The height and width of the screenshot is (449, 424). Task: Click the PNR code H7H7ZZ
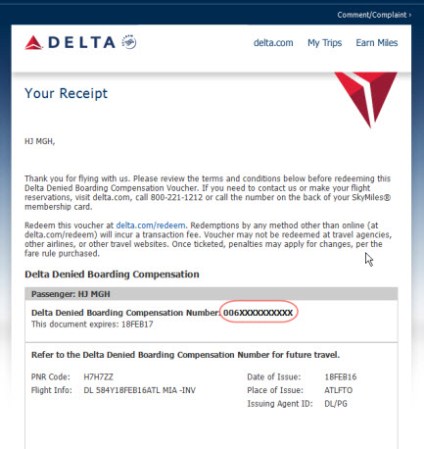pyautogui.click(x=98, y=377)
